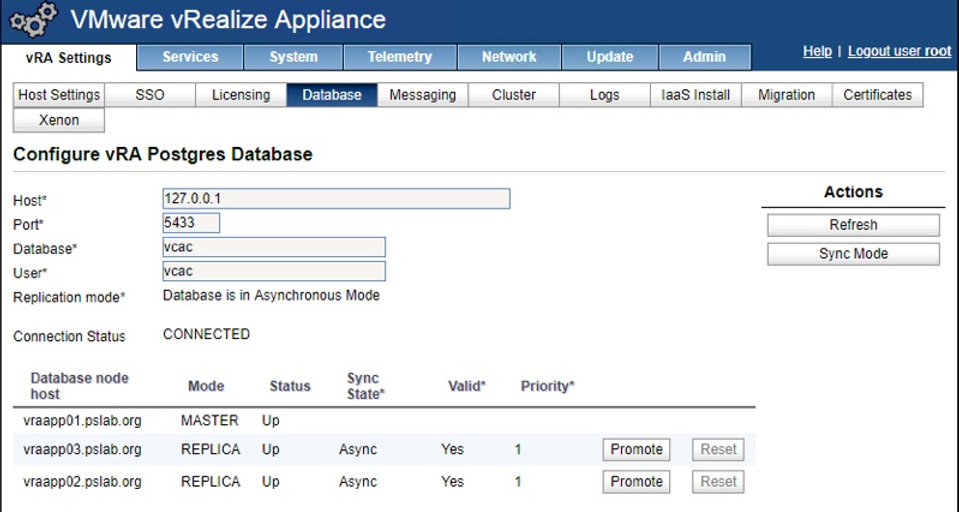959x512 pixels.
Task: Click the gears logo icon in header
Action: pyautogui.click(x=33, y=19)
